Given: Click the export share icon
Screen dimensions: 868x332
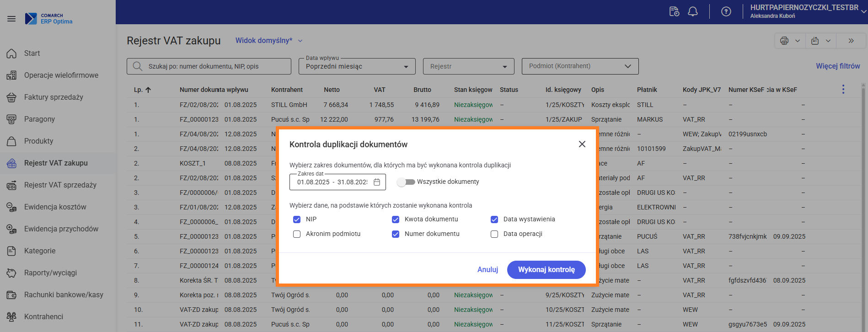Looking at the screenshot, I should (x=815, y=41).
